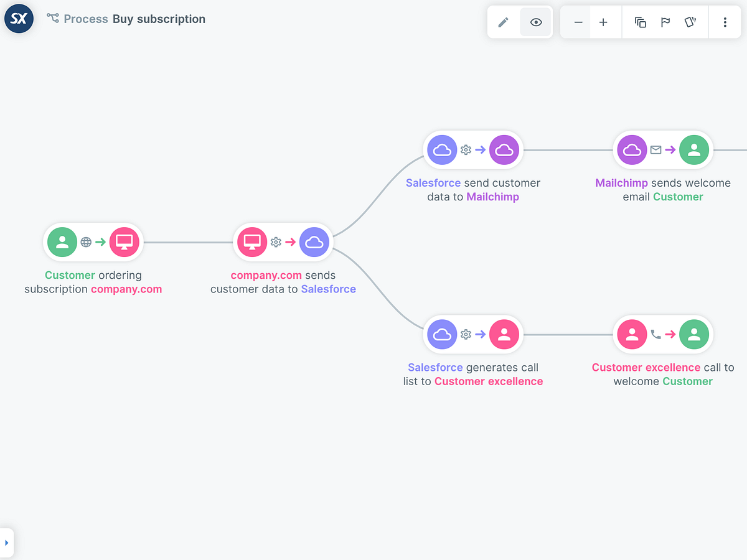Expand the collapsed sidebar at bottom left
This screenshot has width=747, height=560.
(8, 542)
